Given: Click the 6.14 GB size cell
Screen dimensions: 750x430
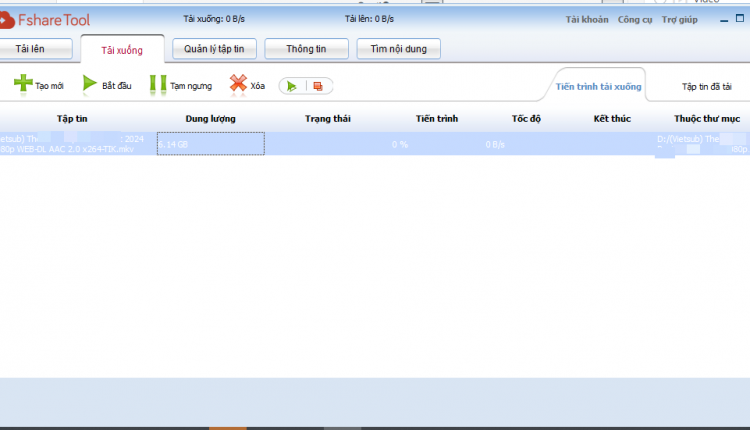Looking at the screenshot, I should [210, 143].
